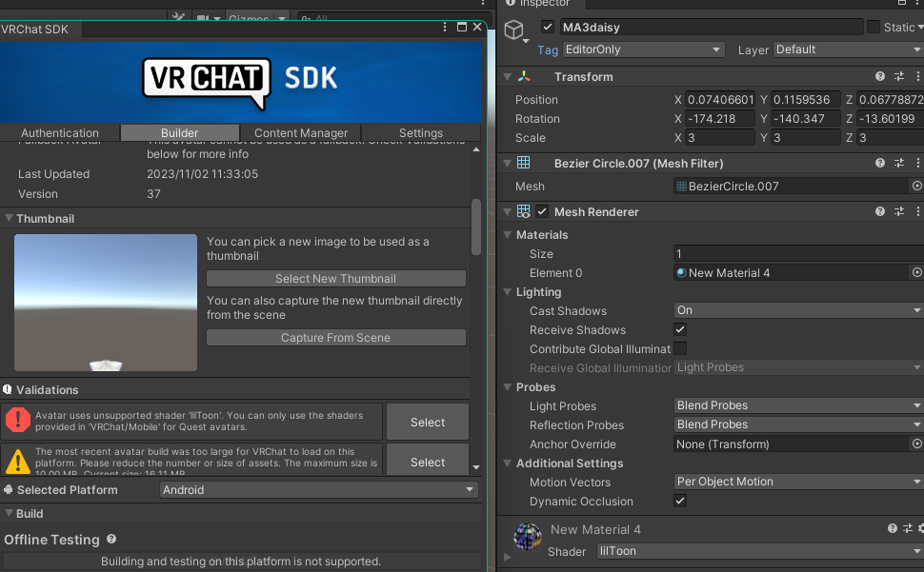Toggle the Static checkbox
This screenshot has height=572, width=924.
(x=874, y=27)
